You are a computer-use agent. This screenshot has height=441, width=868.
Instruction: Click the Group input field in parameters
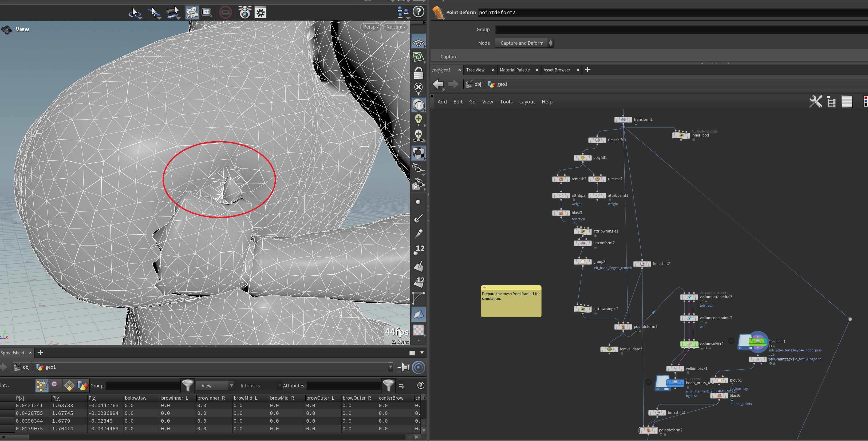tap(674, 30)
